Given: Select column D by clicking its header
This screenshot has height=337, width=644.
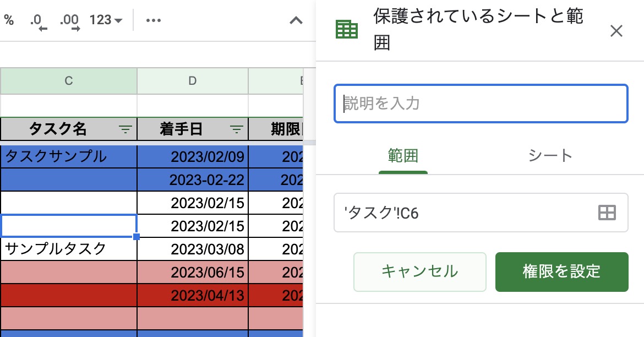Looking at the screenshot, I should pyautogui.click(x=192, y=80).
